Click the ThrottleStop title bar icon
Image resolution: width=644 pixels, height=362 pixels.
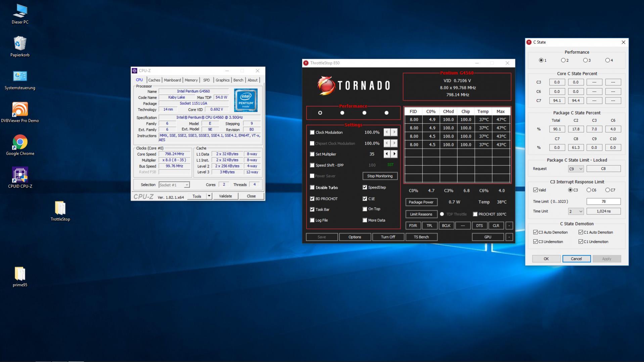click(306, 63)
